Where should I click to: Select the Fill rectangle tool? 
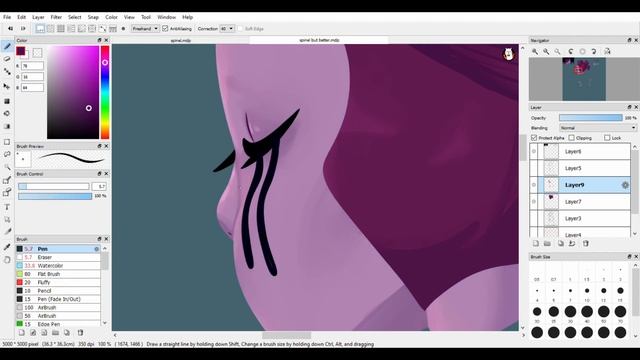pyautogui.click(x=7, y=101)
